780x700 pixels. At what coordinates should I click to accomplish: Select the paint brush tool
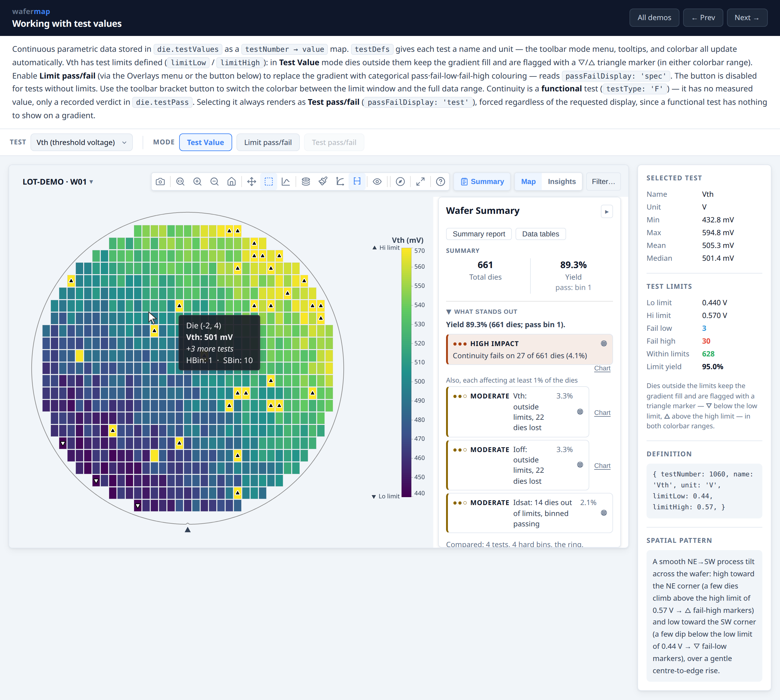323,182
